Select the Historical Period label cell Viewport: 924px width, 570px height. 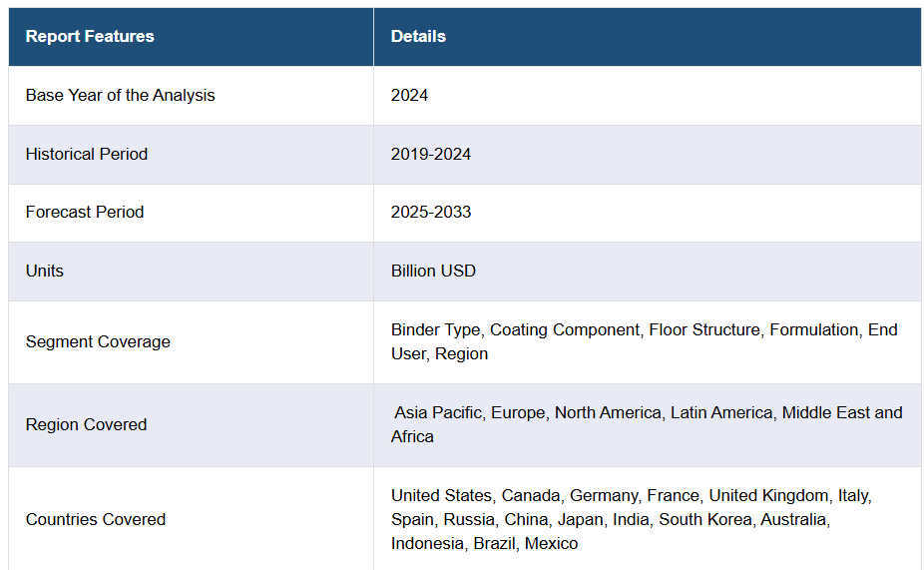pyautogui.click(x=87, y=155)
